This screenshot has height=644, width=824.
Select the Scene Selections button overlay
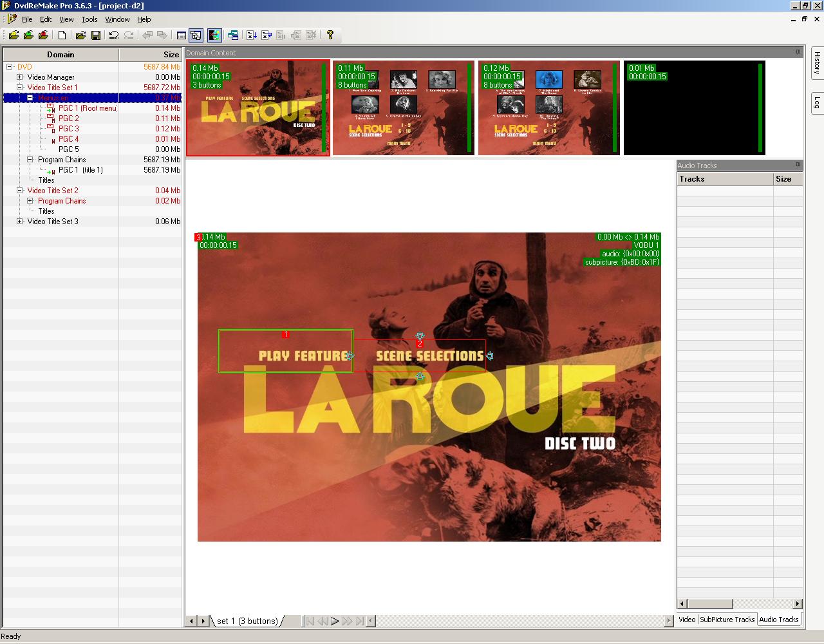tap(420, 355)
